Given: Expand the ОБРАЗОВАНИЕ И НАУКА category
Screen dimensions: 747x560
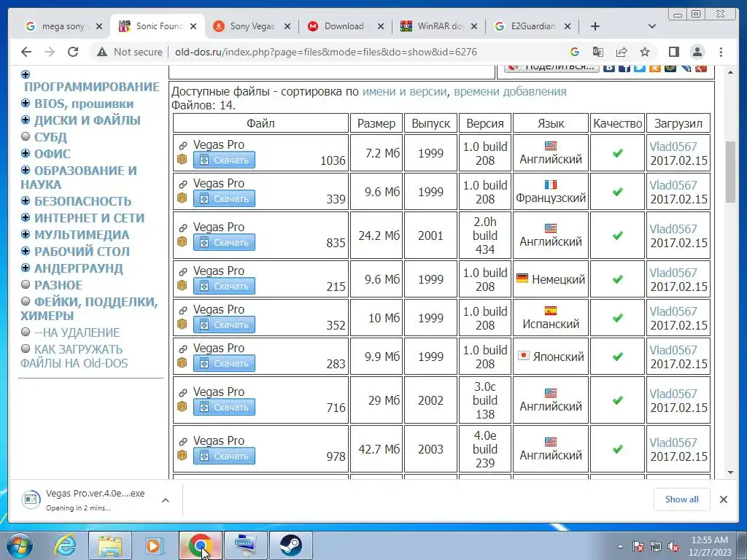Looking at the screenshot, I should tap(26, 169).
